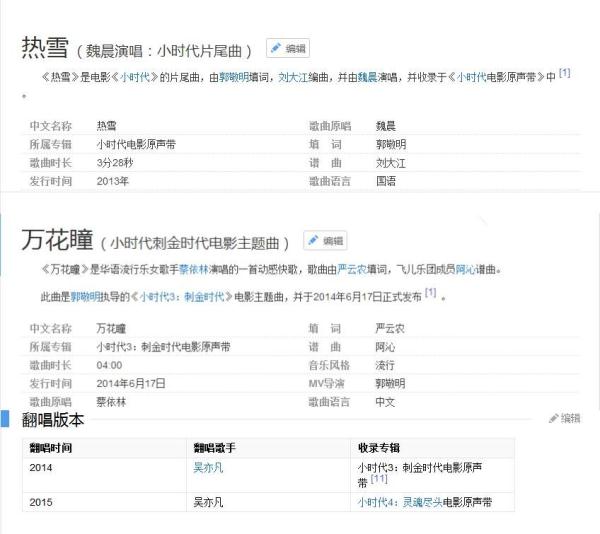Select the 2014年6月17日 value in info table
This screenshot has height=534, width=600.
[131, 383]
